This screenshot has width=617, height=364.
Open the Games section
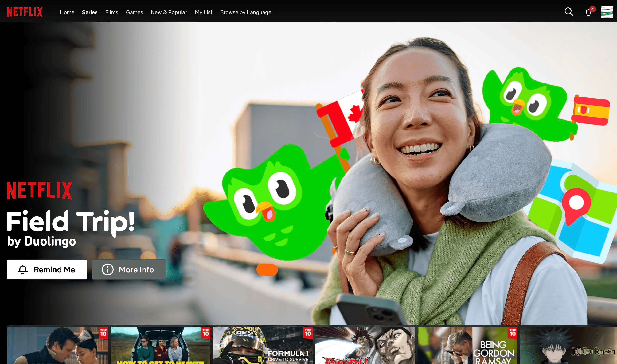135,12
